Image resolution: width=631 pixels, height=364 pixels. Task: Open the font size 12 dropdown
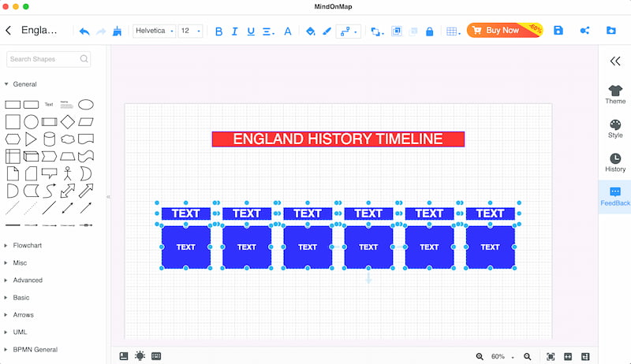tap(190, 31)
